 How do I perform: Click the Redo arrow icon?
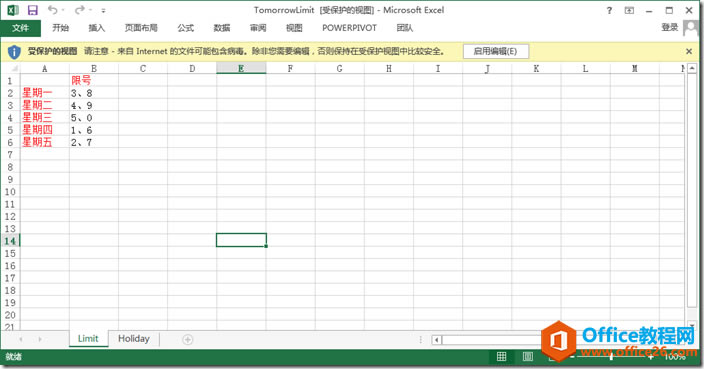[80, 10]
